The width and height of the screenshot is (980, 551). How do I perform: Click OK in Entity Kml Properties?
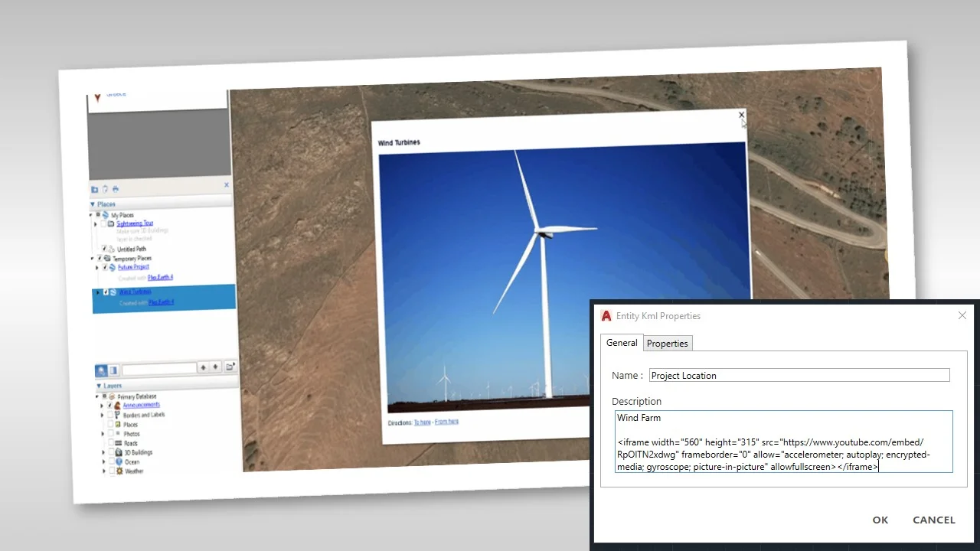[x=880, y=520]
